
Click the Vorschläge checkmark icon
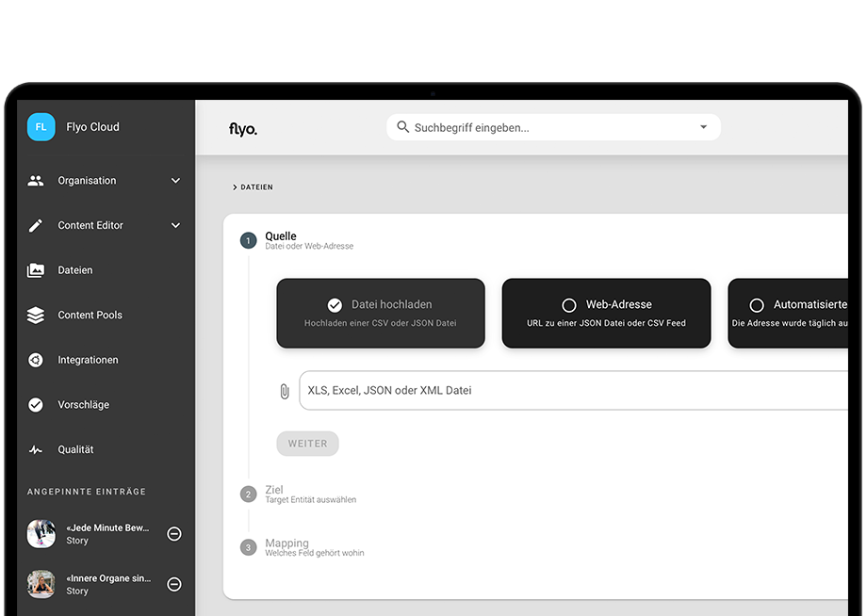36,405
